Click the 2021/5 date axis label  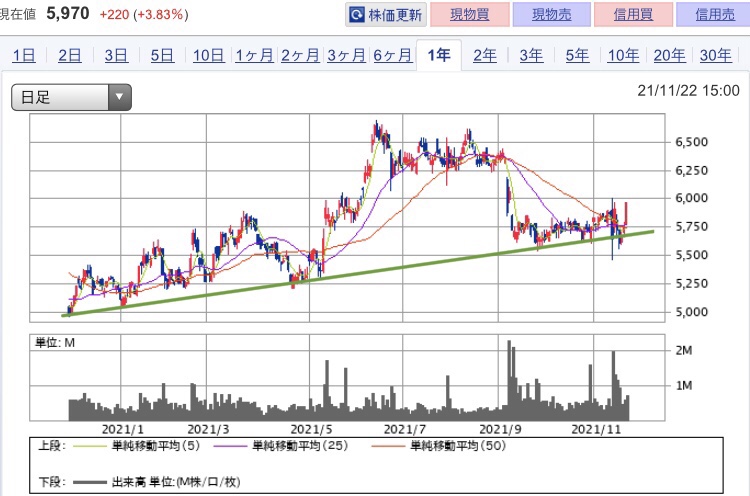(x=311, y=429)
